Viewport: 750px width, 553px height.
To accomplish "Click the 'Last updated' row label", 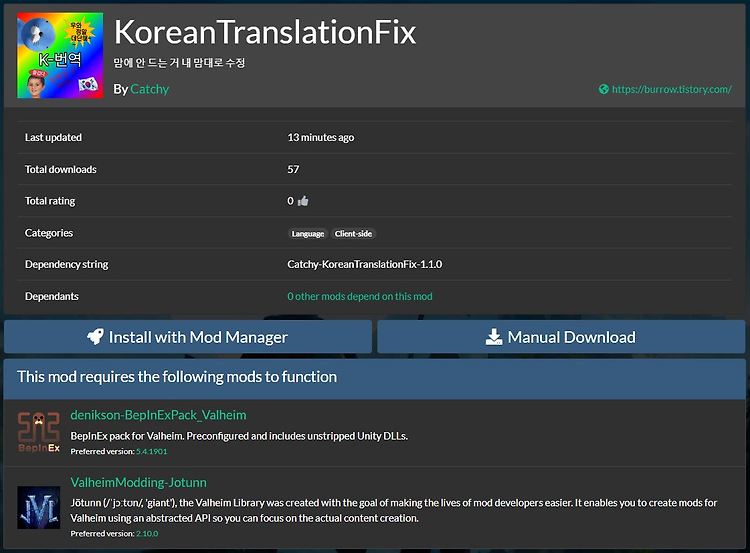I will [x=53, y=138].
